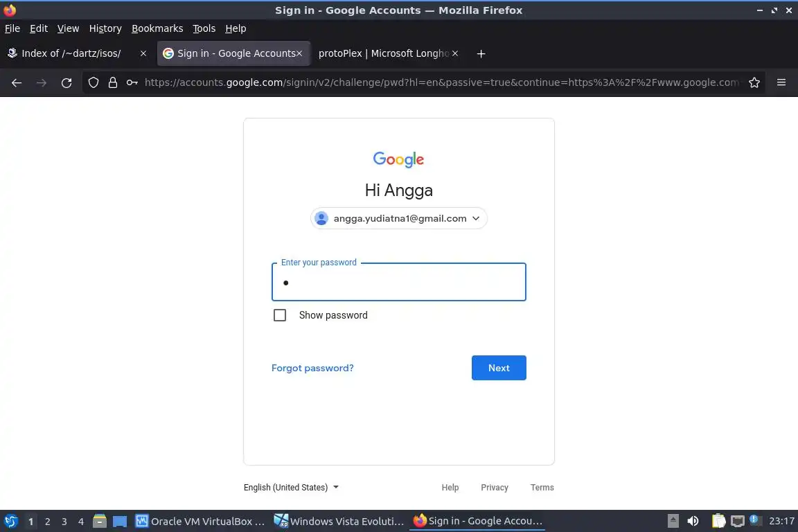Open saved logins key icon in address bar
The width and height of the screenshot is (798, 532).
point(132,82)
